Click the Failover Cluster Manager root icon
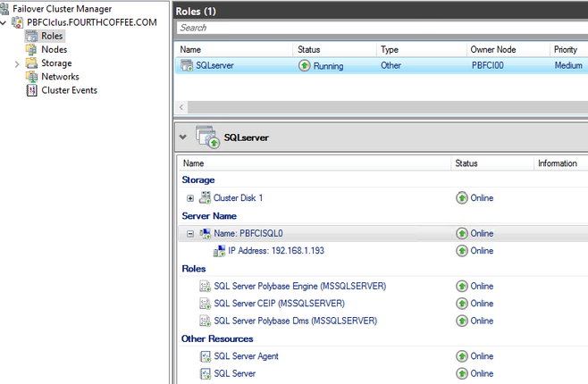Image resolution: width=588 pixels, height=384 pixels. [x=4, y=8]
